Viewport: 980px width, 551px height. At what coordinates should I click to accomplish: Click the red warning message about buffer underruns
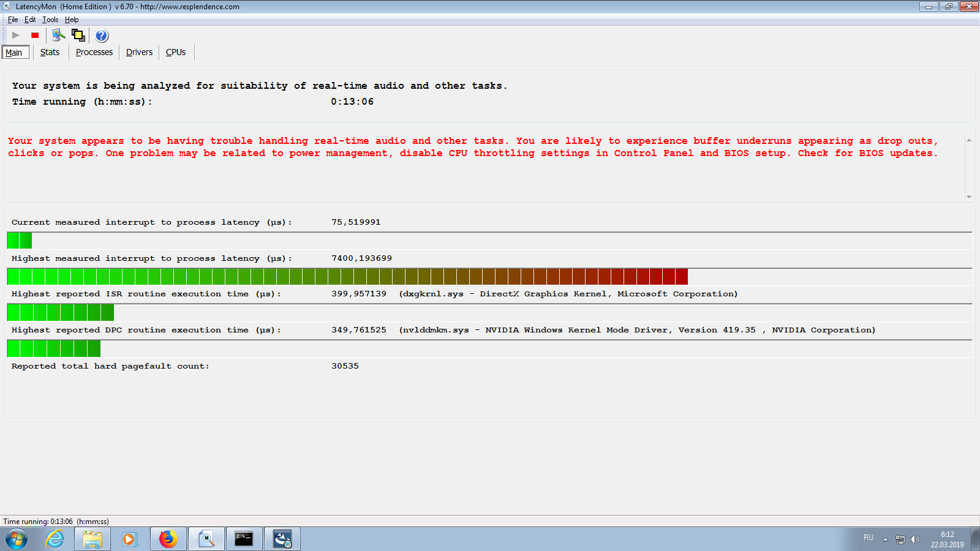coord(473,147)
